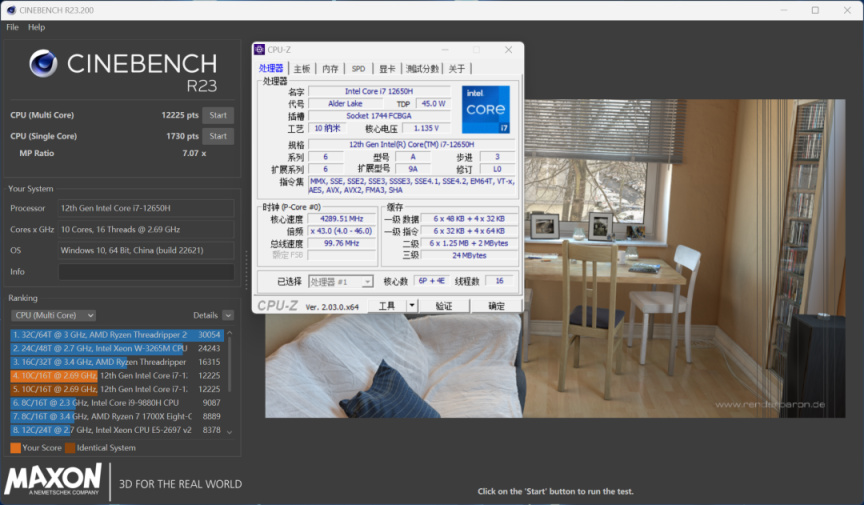
Task: Select ranking row 1 AMD Ryzen Threadripper 30054
Action: [x=117, y=335]
